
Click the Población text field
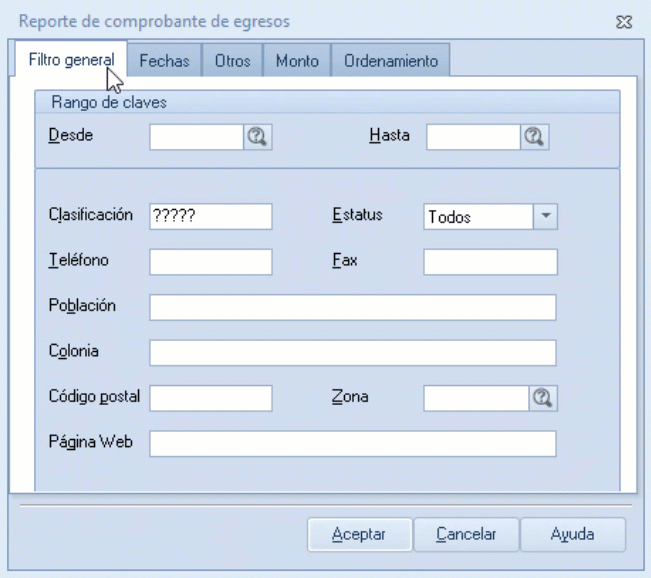pyautogui.click(x=352, y=307)
